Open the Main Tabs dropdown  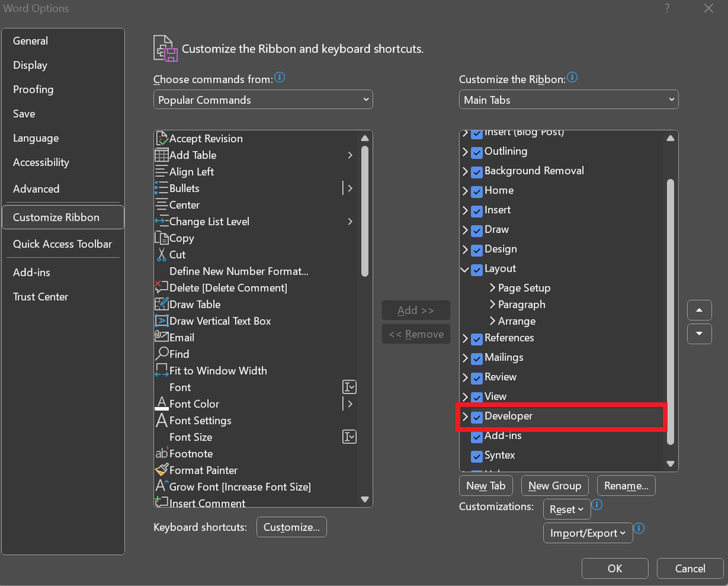point(569,99)
